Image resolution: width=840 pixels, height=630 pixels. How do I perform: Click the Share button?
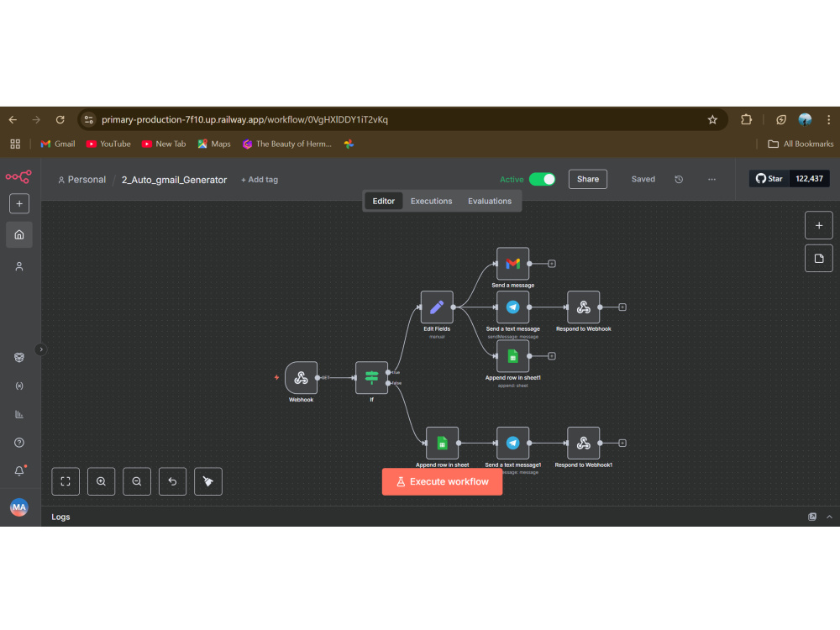tap(588, 179)
